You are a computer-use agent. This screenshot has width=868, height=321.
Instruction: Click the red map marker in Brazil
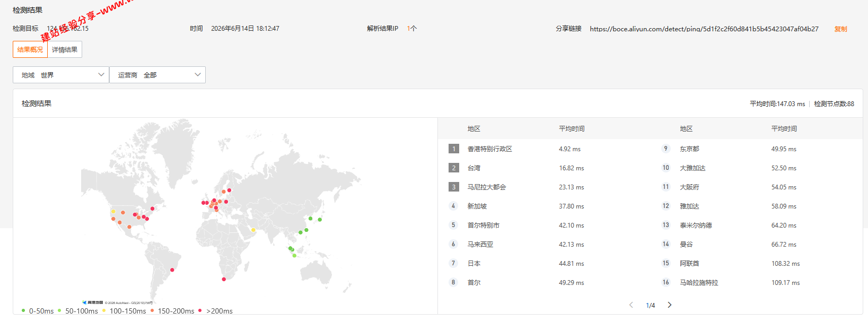click(x=172, y=270)
